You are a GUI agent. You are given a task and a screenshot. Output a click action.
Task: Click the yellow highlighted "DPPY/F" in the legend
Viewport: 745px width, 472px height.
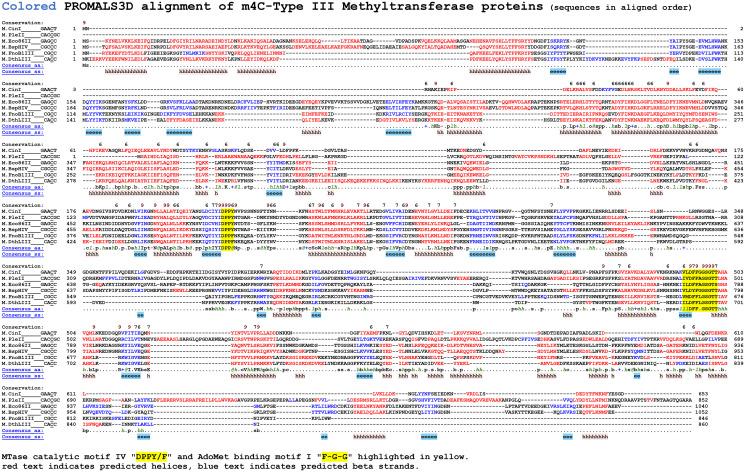(153, 457)
